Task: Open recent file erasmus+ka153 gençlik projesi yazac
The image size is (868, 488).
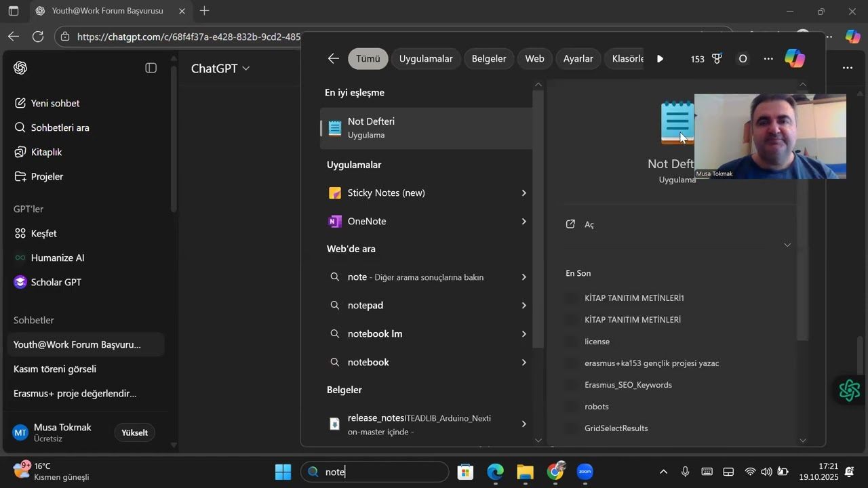Action: coord(652,363)
